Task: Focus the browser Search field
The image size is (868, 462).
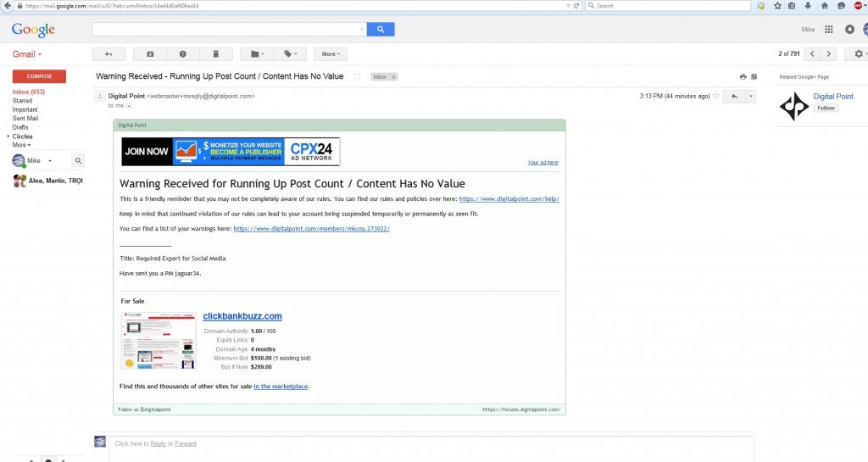Action: [668, 6]
